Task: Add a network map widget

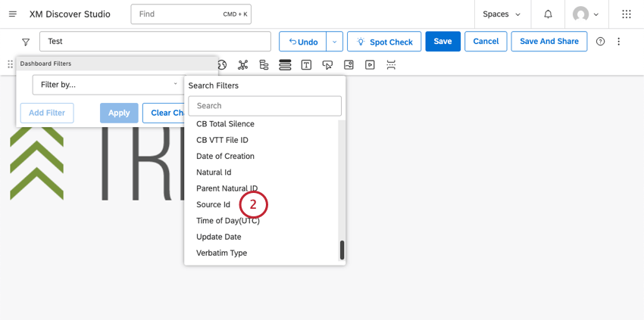Action: pos(243,65)
